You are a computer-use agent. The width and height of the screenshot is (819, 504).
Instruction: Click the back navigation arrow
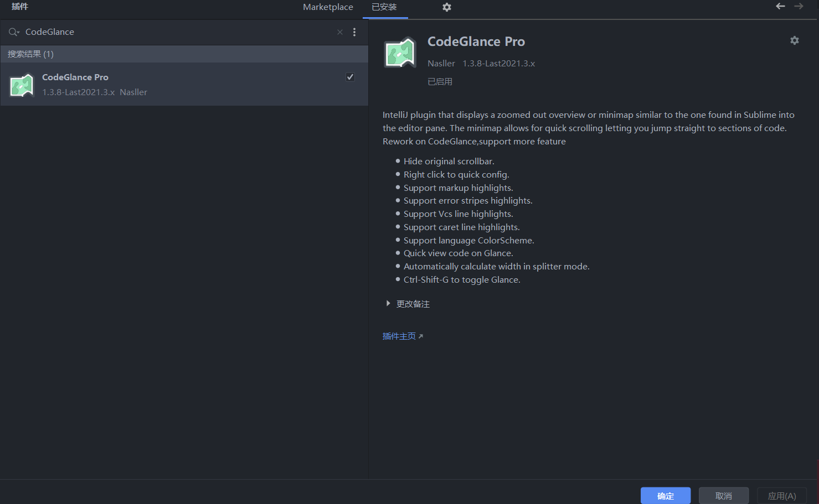pyautogui.click(x=780, y=6)
